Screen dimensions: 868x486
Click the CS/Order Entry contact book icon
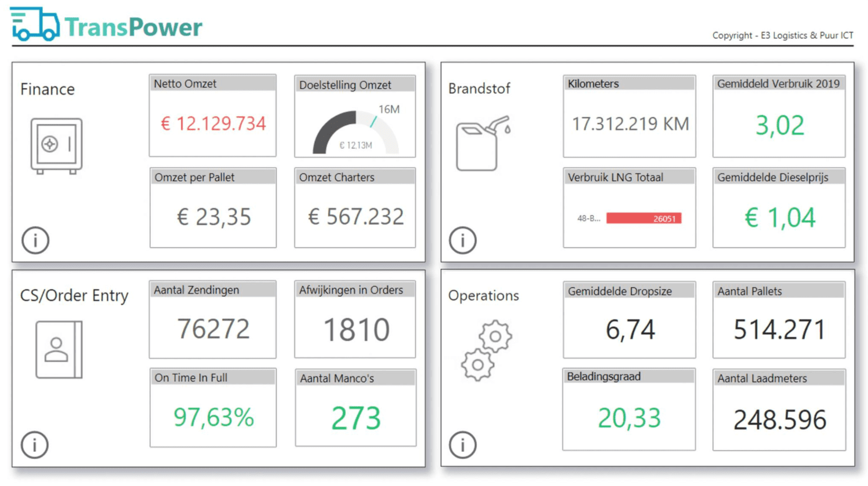click(59, 349)
